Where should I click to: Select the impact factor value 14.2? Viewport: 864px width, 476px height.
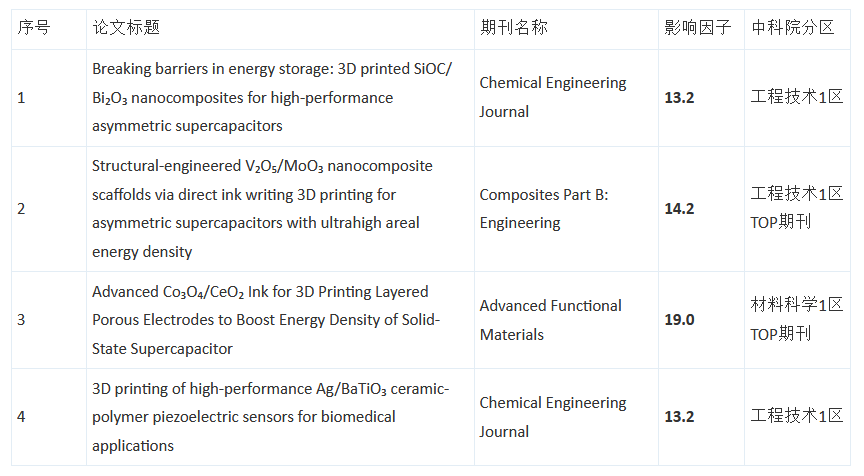coord(679,209)
